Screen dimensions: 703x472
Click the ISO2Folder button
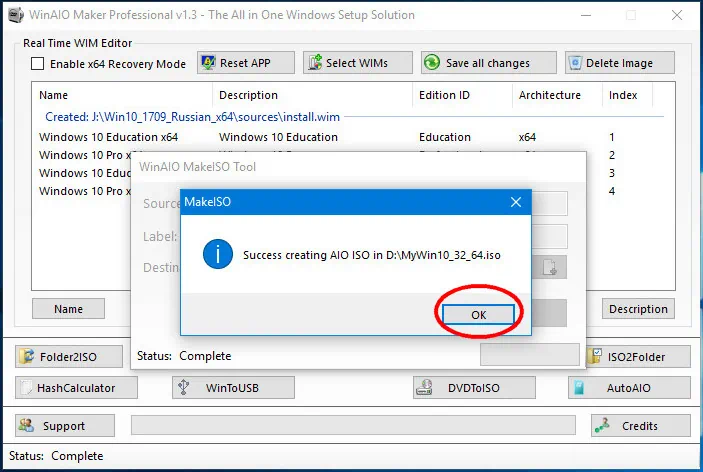tap(638, 356)
